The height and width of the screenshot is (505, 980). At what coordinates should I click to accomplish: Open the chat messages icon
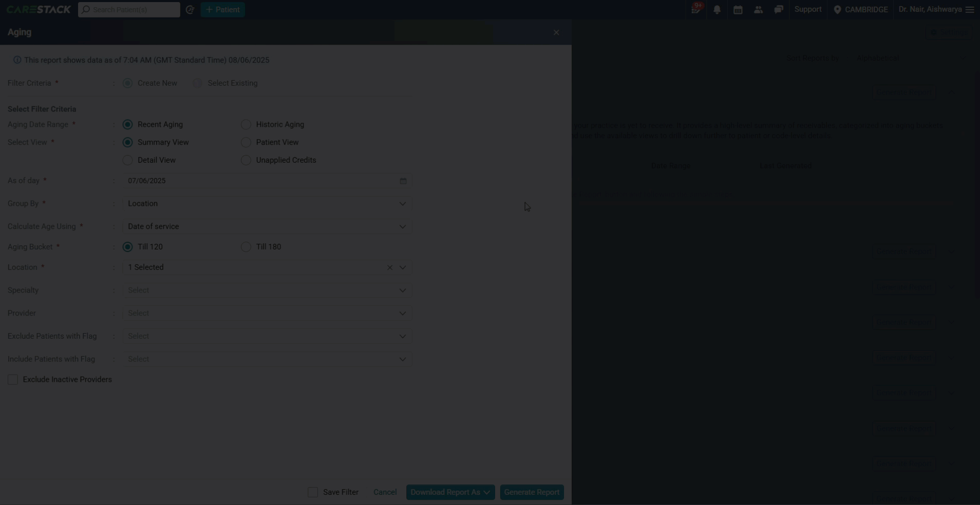tap(779, 9)
